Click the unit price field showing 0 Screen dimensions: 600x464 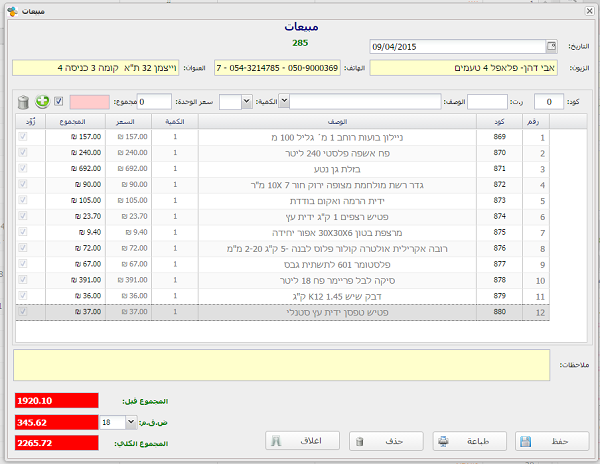coord(154,102)
